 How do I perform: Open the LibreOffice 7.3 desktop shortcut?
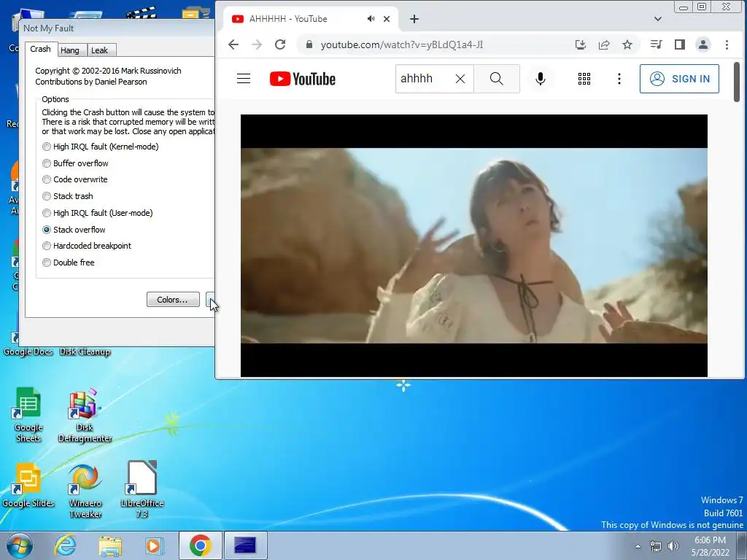tap(142, 489)
